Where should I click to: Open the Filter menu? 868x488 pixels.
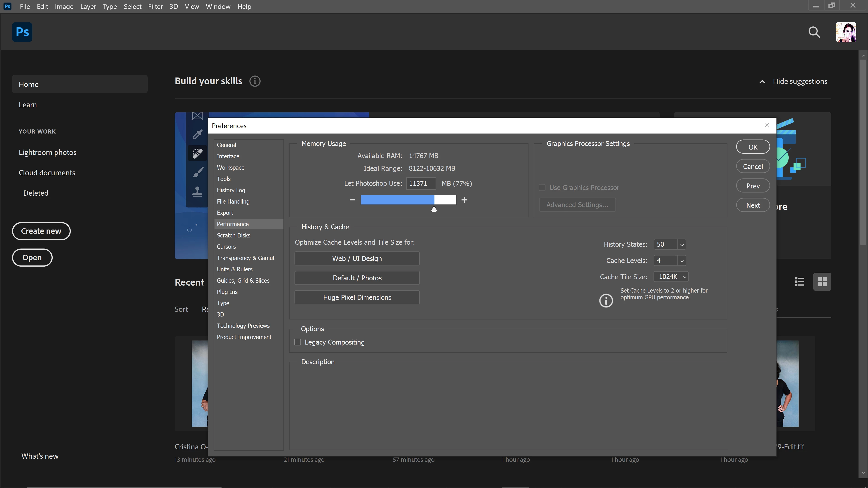point(155,6)
